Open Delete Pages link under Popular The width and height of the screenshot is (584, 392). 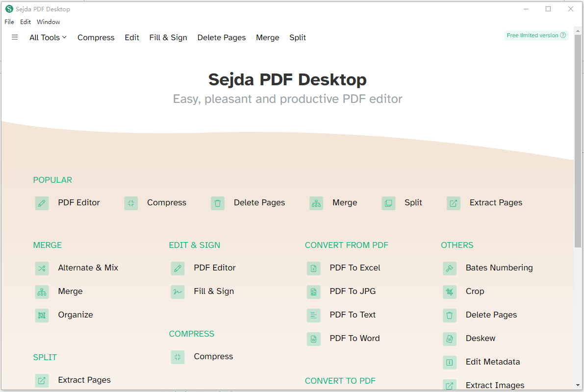(259, 202)
